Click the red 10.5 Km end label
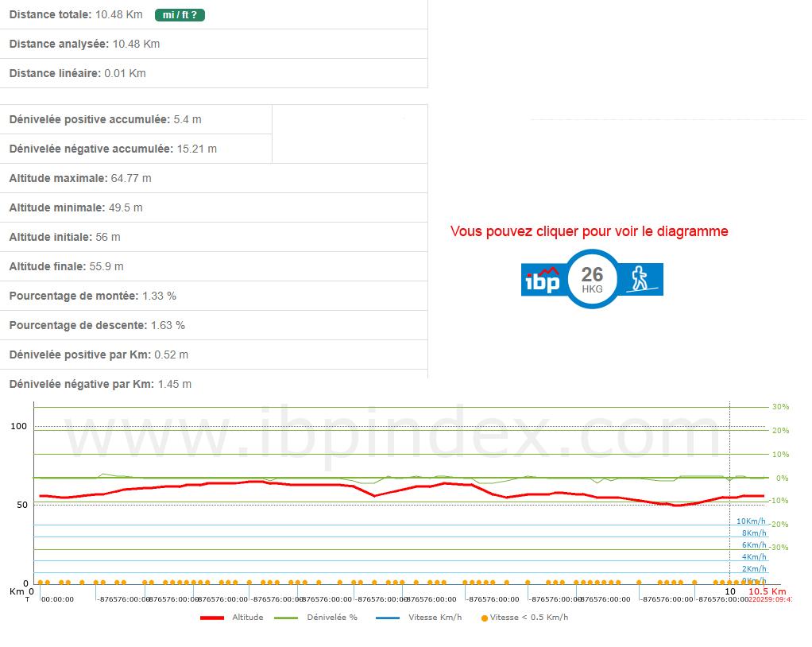The height and width of the screenshot is (647, 812). [x=767, y=591]
